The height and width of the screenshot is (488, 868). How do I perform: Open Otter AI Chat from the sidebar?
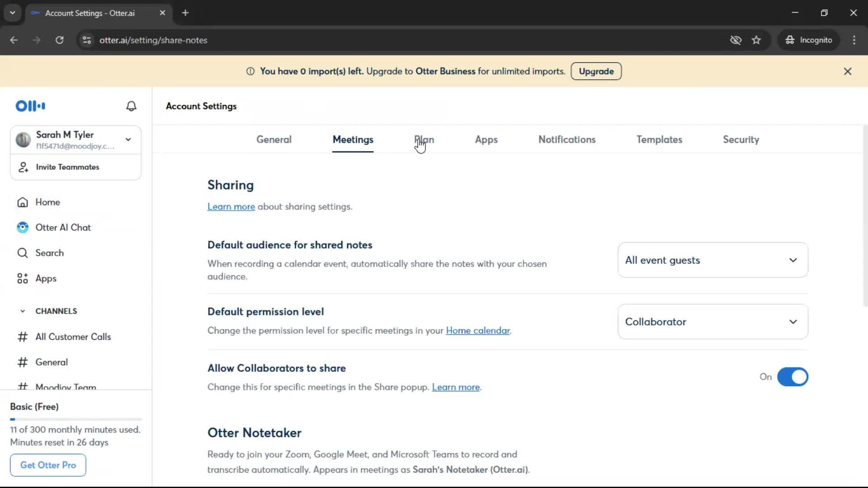coord(63,227)
